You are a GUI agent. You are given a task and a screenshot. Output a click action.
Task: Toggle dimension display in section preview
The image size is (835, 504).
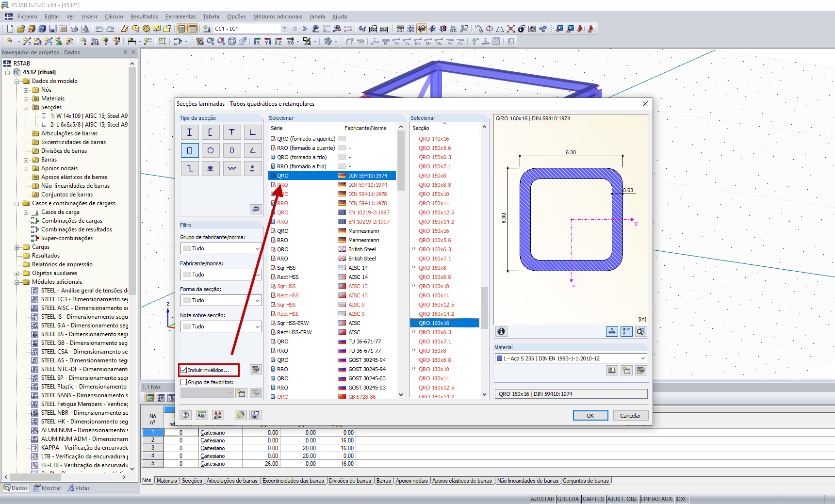[612, 331]
